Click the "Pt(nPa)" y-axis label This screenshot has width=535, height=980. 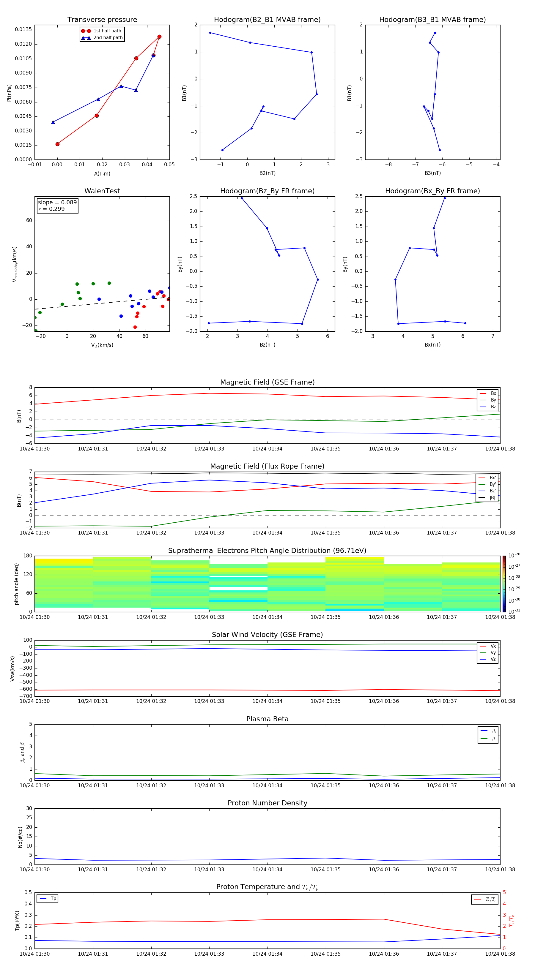coord(9,93)
